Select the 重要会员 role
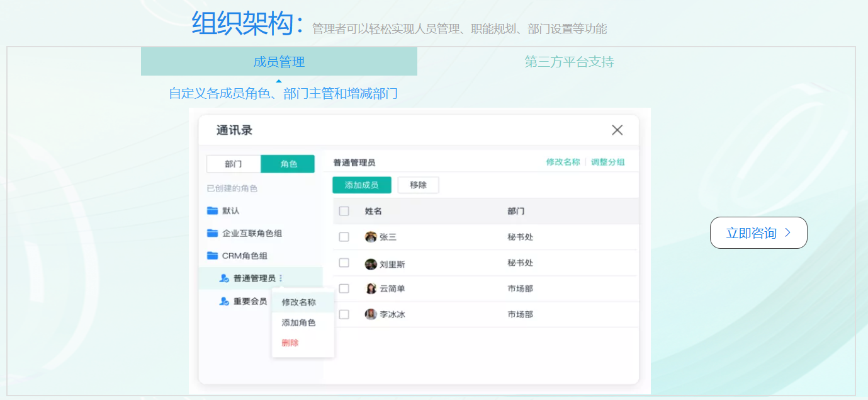The height and width of the screenshot is (400, 868). click(x=250, y=301)
